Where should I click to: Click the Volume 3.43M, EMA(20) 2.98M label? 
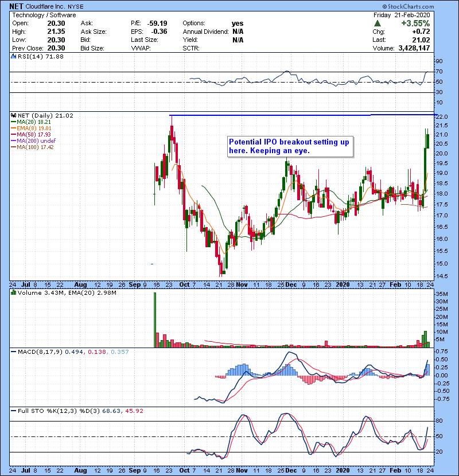[x=67, y=293]
